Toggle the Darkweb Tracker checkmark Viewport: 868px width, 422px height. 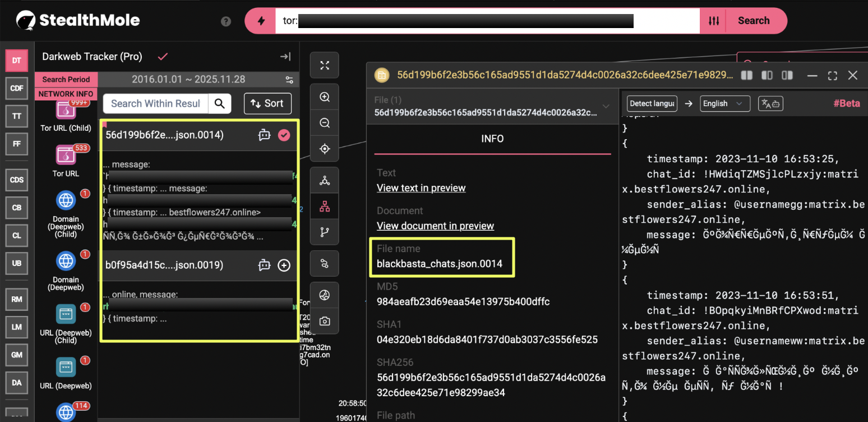coord(163,57)
